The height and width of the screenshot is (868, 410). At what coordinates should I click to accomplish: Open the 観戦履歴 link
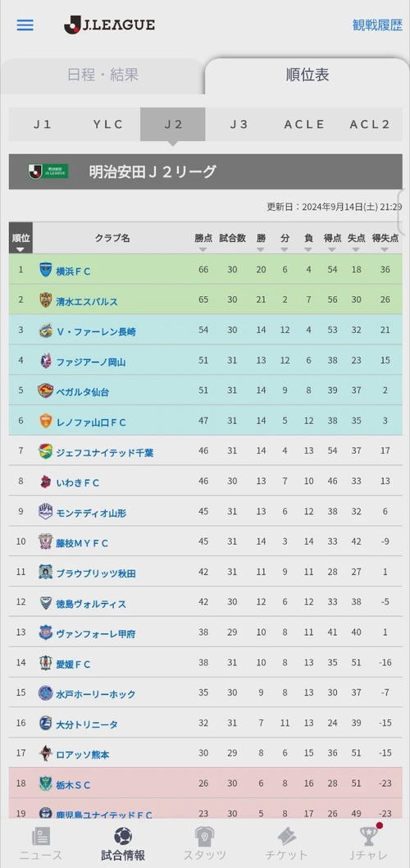pyautogui.click(x=377, y=25)
